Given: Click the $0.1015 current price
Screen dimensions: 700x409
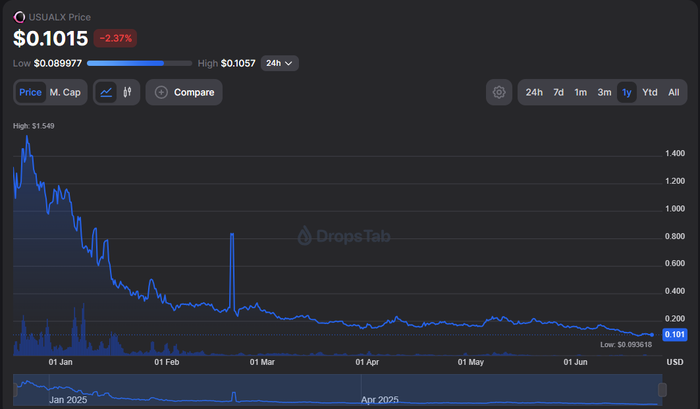Looking at the screenshot, I should pos(50,38).
